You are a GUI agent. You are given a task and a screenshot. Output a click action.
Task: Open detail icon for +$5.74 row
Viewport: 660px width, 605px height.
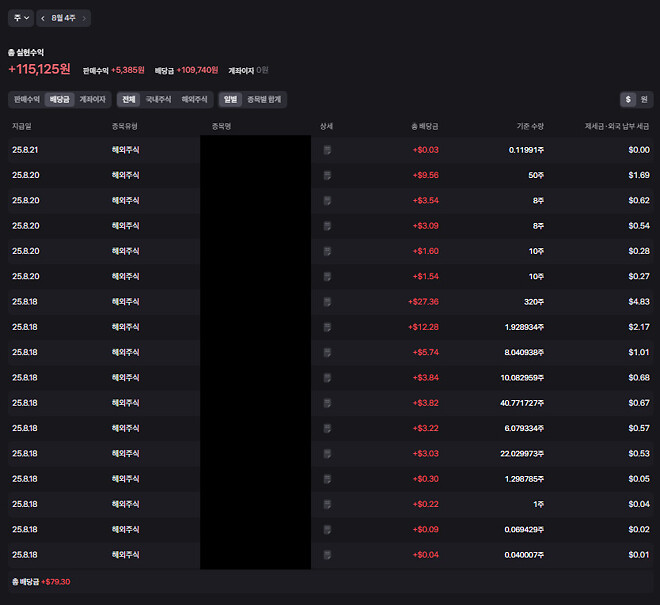coord(327,352)
